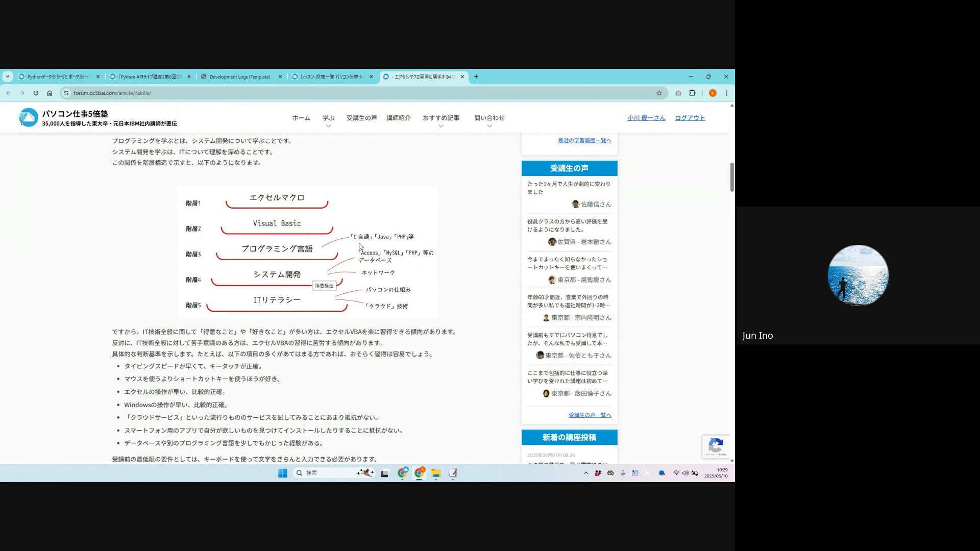Click the Windows Start button
This screenshot has width=980, height=551.
[x=282, y=473]
